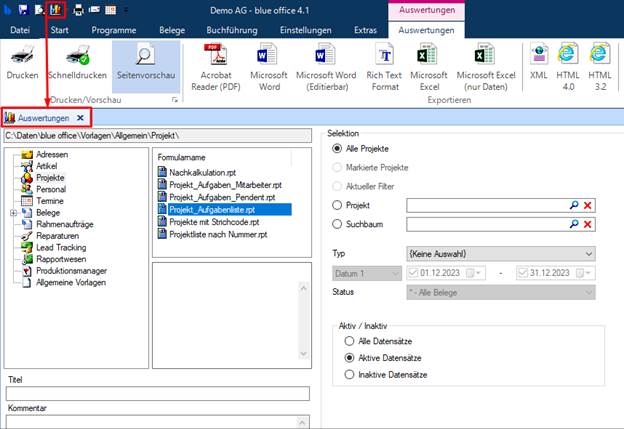Select the Suchbaum radio button
The height and width of the screenshot is (429, 624).
click(337, 224)
